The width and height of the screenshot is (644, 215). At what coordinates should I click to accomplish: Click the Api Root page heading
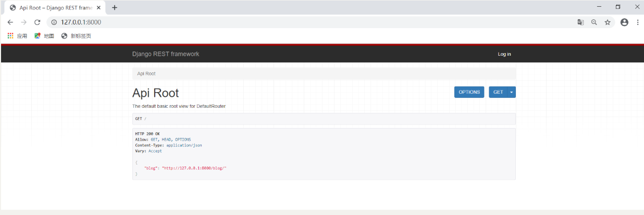(x=155, y=93)
